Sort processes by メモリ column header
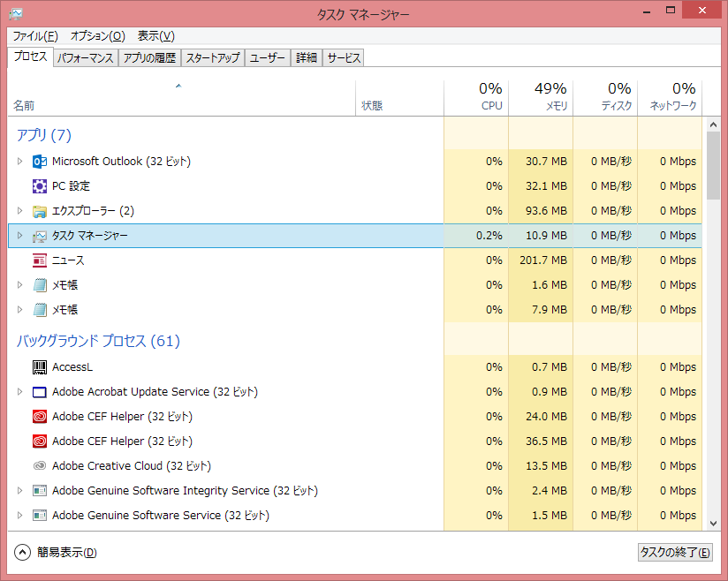This screenshot has height=581, width=728. click(x=541, y=97)
